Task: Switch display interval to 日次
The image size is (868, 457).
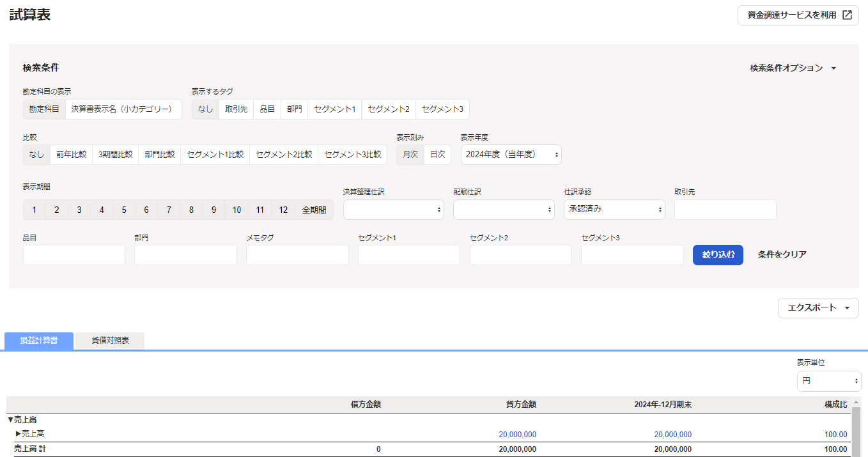Action: [x=437, y=155]
